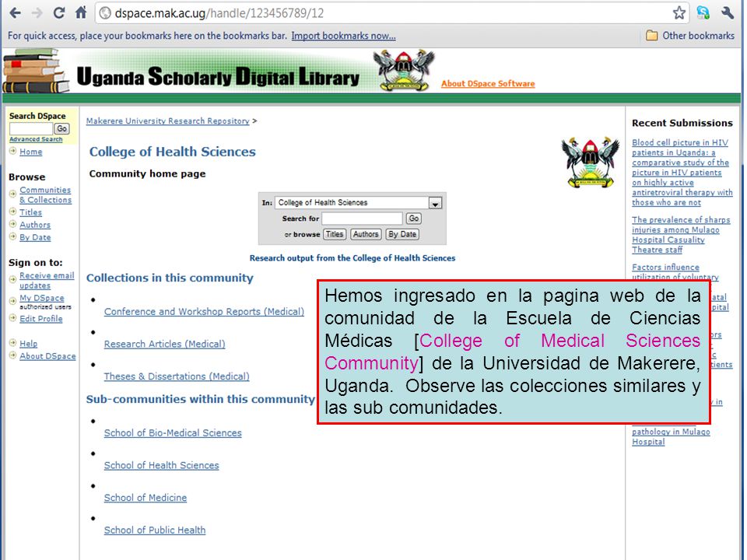
Task: Open Other bookmarks folder
Action: pyautogui.click(x=690, y=36)
